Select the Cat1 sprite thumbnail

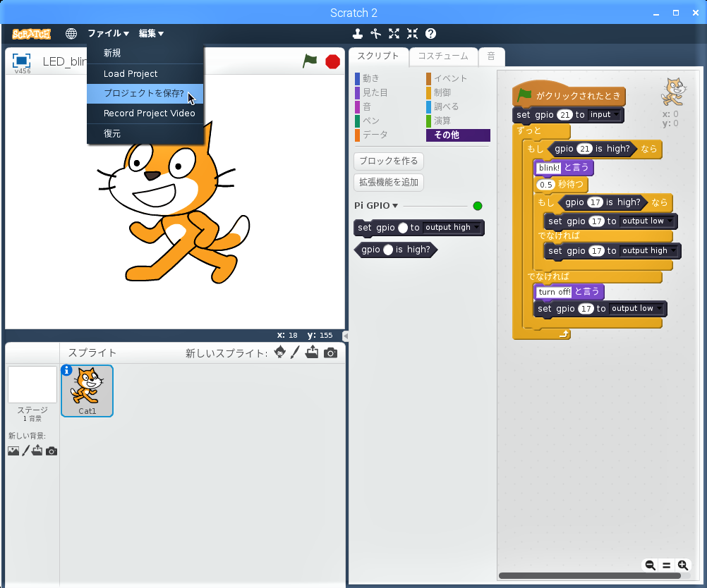[x=87, y=391]
